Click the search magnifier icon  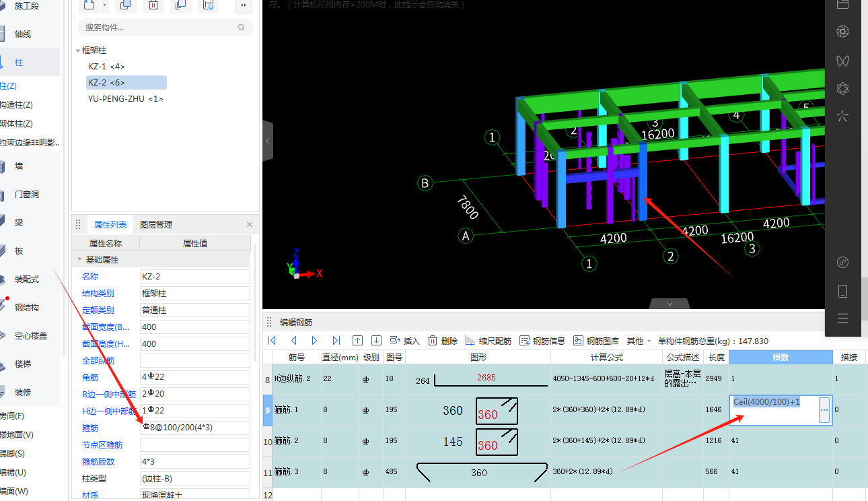tap(242, 28)
